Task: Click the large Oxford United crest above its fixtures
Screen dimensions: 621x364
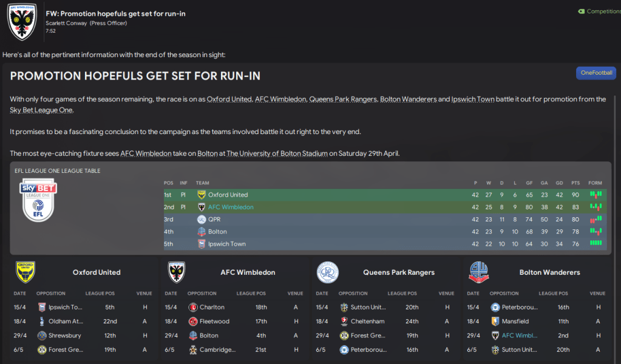Action: 25,272
